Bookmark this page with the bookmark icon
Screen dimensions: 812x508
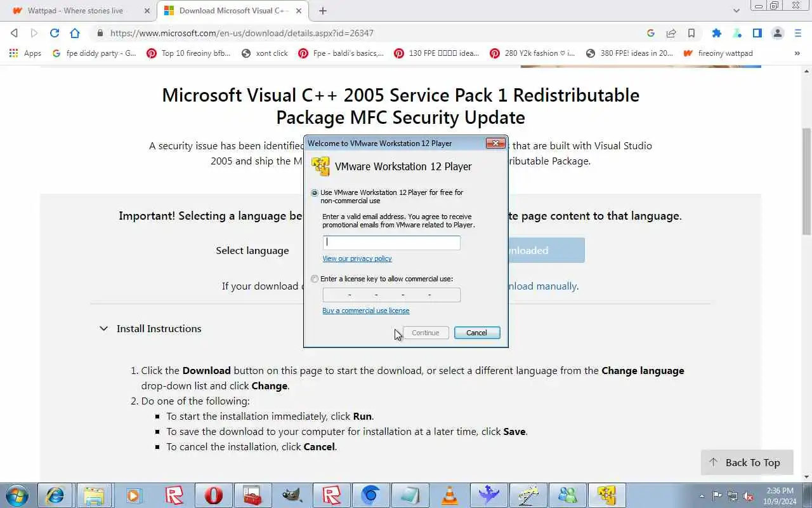pos(691,33)
